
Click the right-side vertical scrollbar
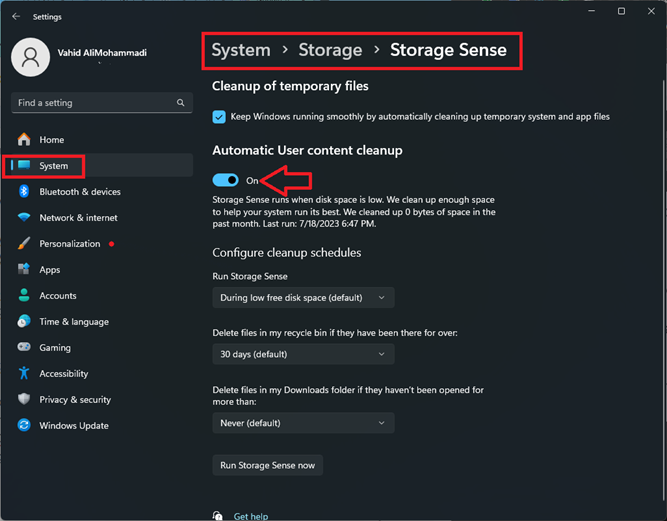(x=663, y=289)
